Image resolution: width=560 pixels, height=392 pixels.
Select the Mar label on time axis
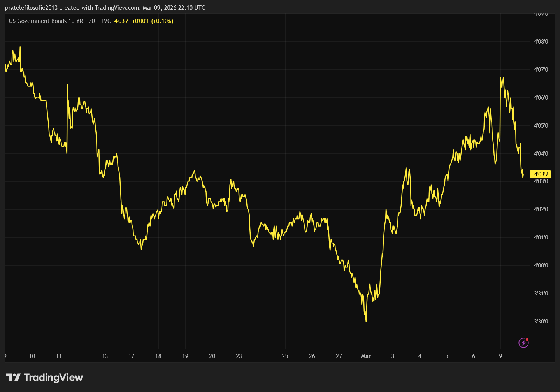coord(366,356)
